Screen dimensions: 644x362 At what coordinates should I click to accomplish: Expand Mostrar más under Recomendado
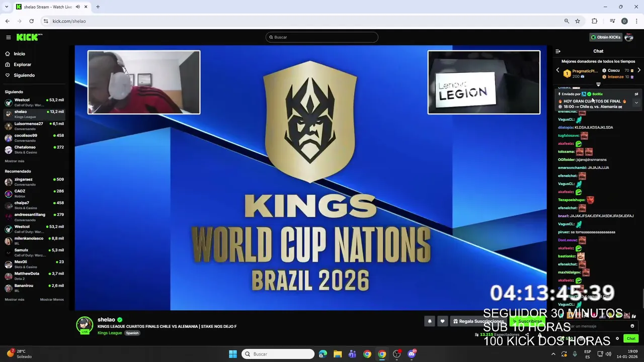click(x=15, y=300)
